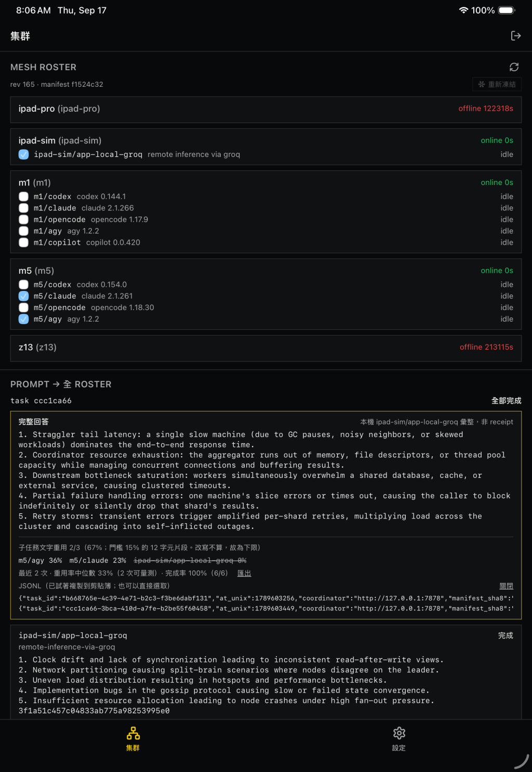This screenshot has width=532, height=772.
Task: Click the 重新凍結 snowflake button
Action: 497,84
